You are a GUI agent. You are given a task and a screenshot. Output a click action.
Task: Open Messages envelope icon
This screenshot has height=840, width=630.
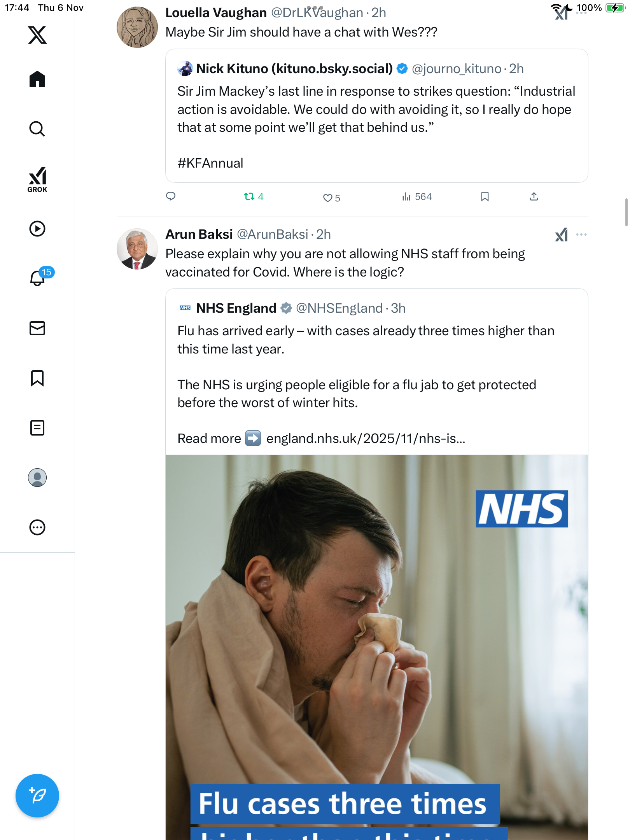coord(37,328)
